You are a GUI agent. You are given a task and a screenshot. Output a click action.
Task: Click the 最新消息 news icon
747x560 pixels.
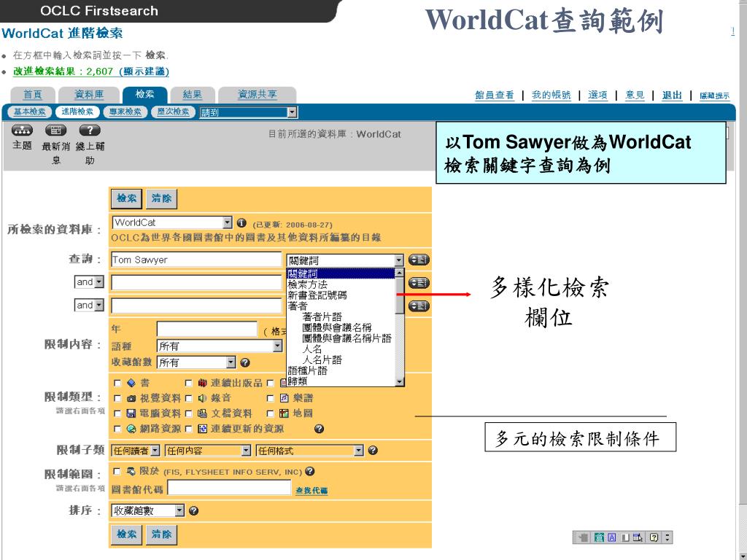tap(55, 130)
